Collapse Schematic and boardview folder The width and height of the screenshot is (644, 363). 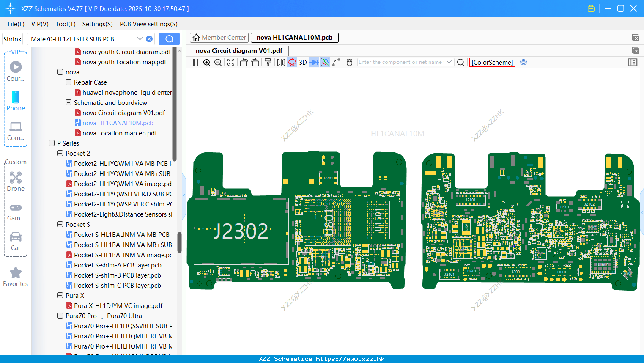[x=69, y=103]
